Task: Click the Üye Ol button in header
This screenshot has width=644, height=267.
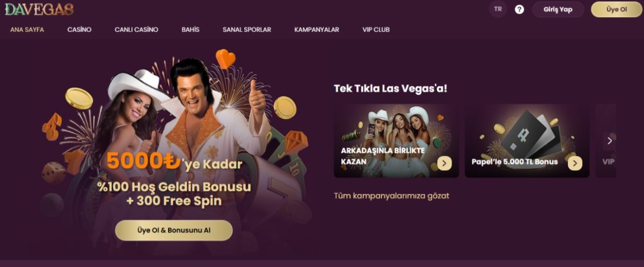Action: click(617, 9)
